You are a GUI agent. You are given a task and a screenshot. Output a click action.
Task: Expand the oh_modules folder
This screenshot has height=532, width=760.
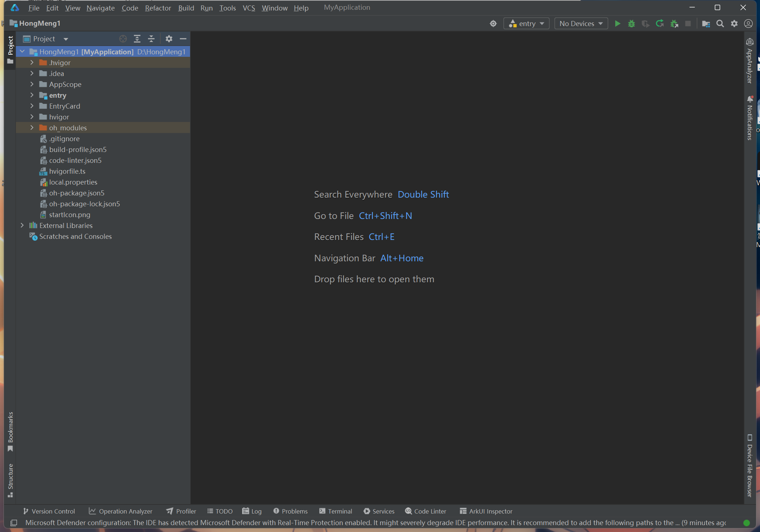pyautogui.click(x=32, y=128)
